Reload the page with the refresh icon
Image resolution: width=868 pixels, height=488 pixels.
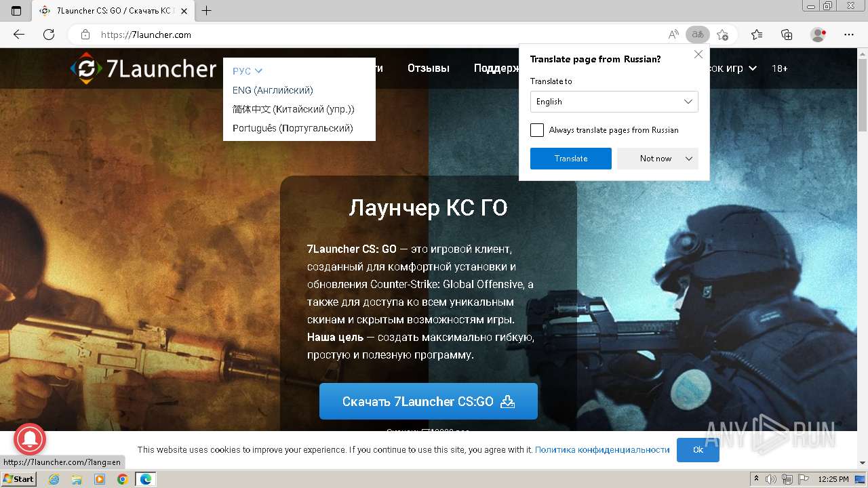(x=49, y=35)
